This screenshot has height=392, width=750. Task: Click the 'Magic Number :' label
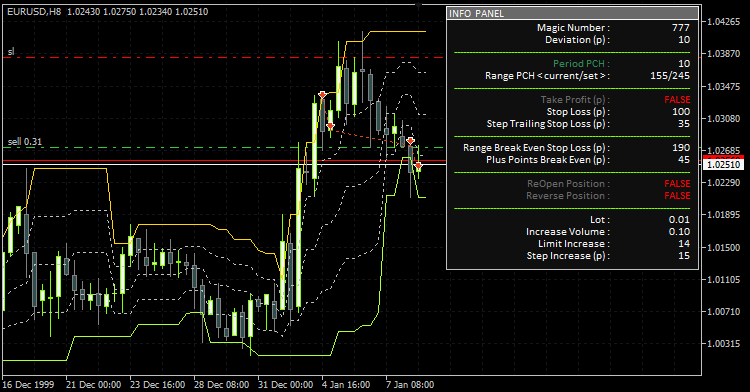(573, 28)
